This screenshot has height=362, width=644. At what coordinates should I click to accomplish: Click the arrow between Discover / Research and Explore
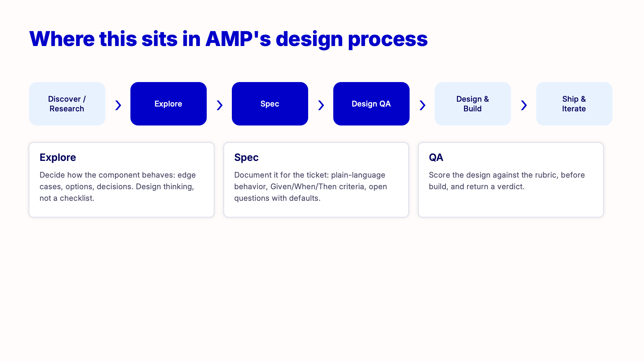(118, 105)
